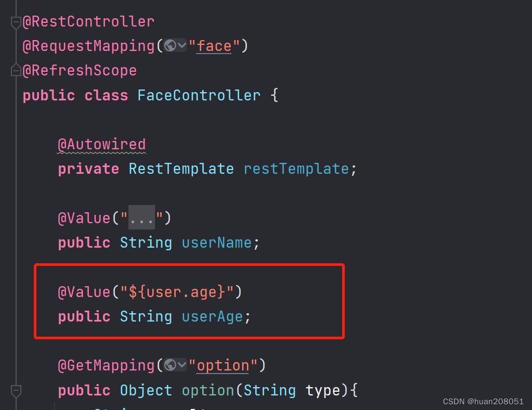Click the ${user.age} property expression
The height and width of the screenshot is (410, 532).
pos(177,292)
